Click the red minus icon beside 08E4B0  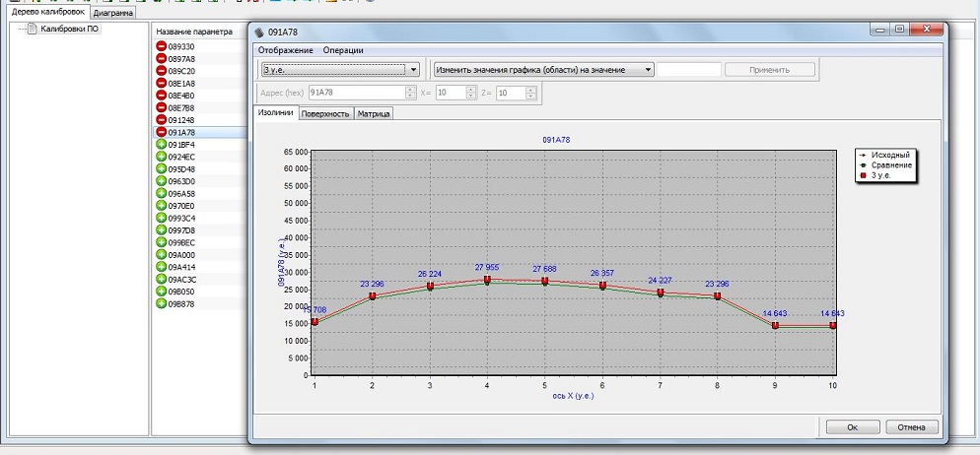pyautogui.click(x=162, y=96)
